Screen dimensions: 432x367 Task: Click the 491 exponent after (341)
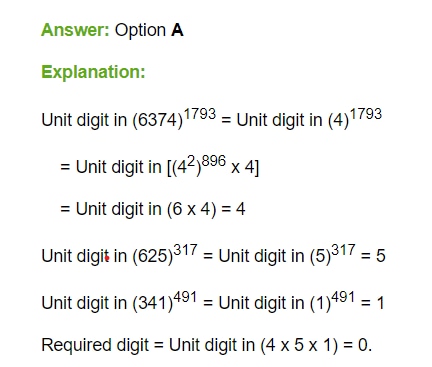[x=185, y=297]
